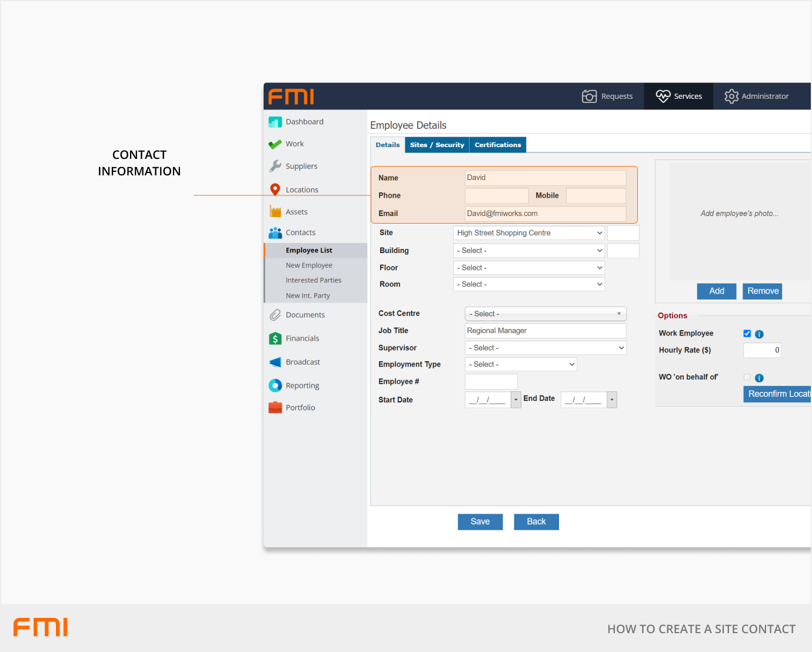Click the Requests camera icon
This screenshot has height=652, width=812.
589,96
